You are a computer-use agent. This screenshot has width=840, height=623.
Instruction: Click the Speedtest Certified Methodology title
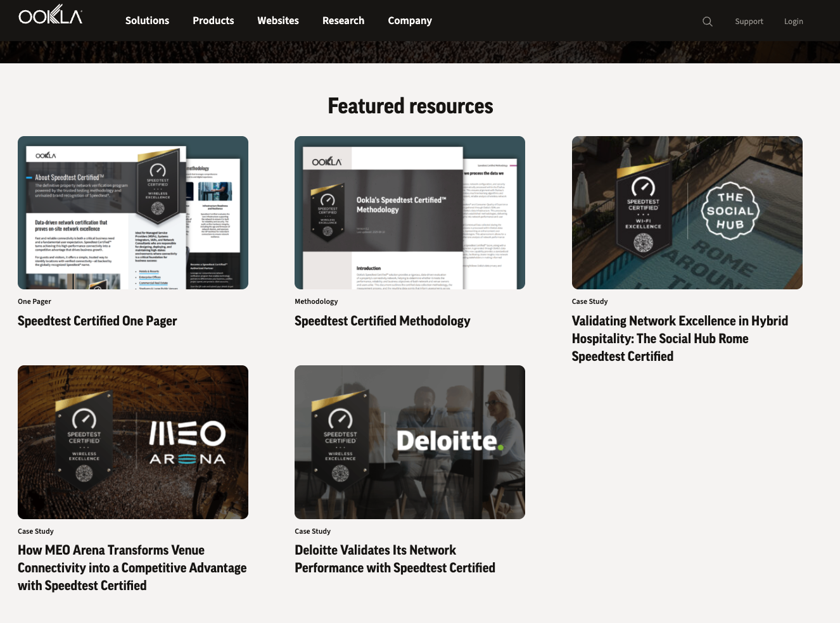pos(383,321)
